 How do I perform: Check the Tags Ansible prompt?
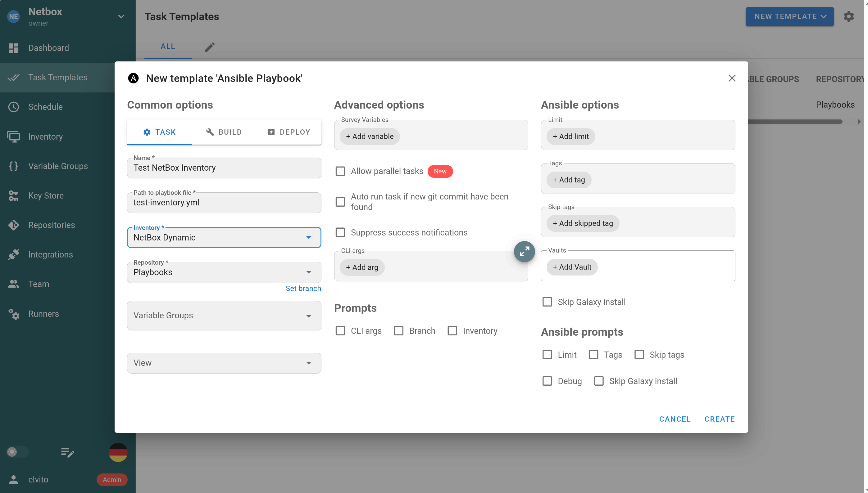tap(593, 355)
